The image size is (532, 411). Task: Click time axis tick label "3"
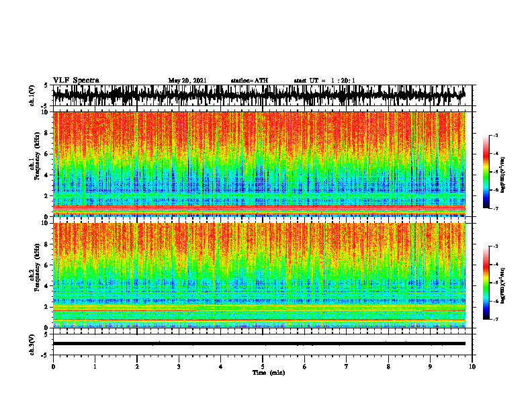(179, 367)
